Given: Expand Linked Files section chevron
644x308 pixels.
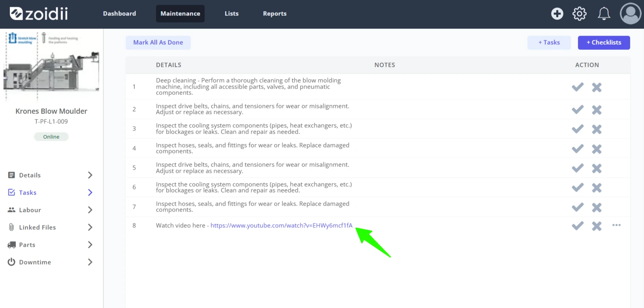Looking at the screenshot, I should tap(90, 227).
